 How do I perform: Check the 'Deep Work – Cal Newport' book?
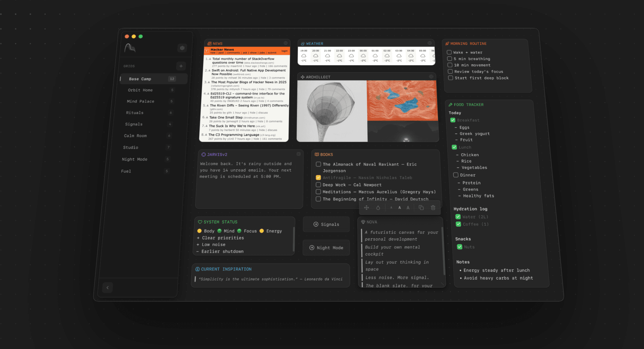coord(318,185)
